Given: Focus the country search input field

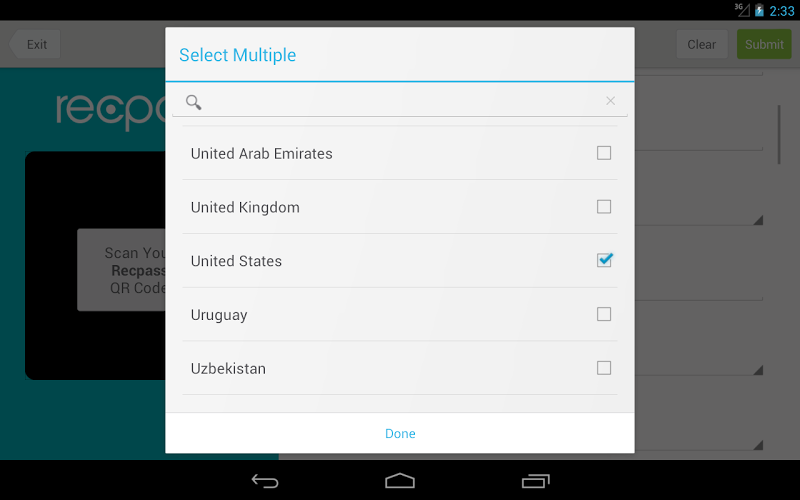Looking at the screenshot, I should pyautogui.click(x=400, y=102).
